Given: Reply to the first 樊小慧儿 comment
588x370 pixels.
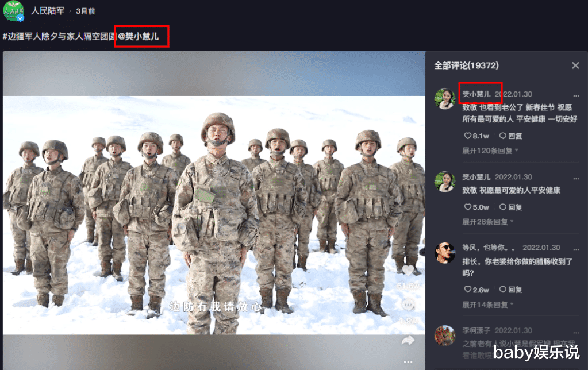Looking at the screenshot, I should click(x=510, y=136).
